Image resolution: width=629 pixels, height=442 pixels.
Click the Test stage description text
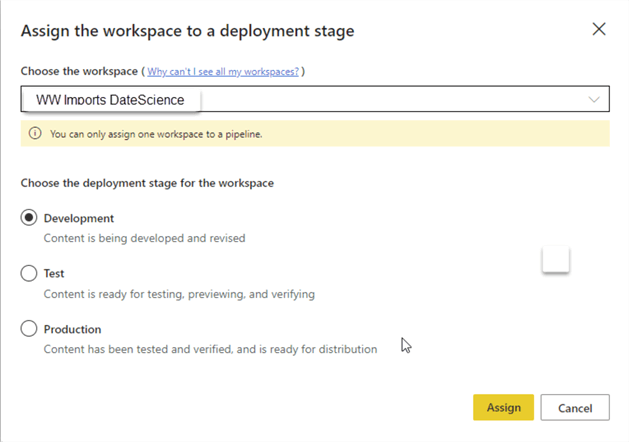click(179, 294)
